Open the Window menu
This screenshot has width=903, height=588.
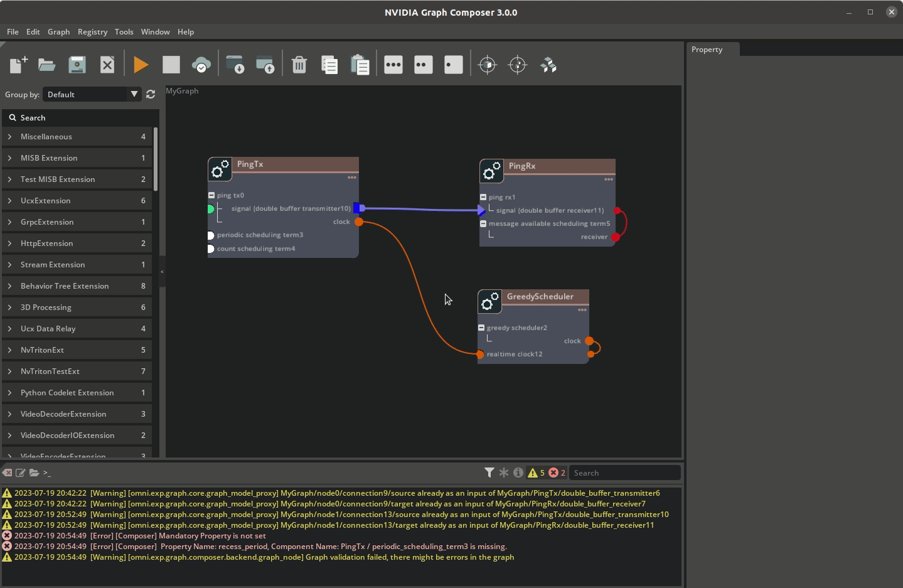pyautogui.click(x=155, y=32)
